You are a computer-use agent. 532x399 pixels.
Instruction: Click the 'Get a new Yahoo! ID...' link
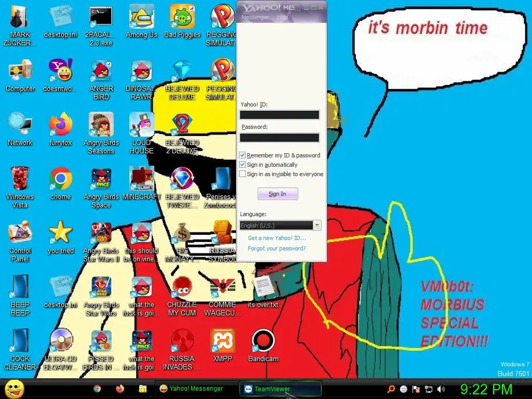[x=277, y=238]
